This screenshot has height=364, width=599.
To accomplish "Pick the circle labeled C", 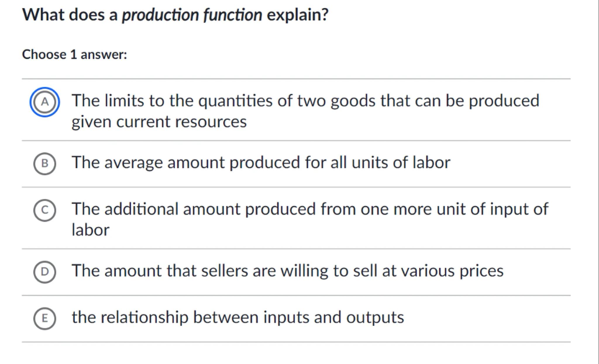I will coord(44,210).
